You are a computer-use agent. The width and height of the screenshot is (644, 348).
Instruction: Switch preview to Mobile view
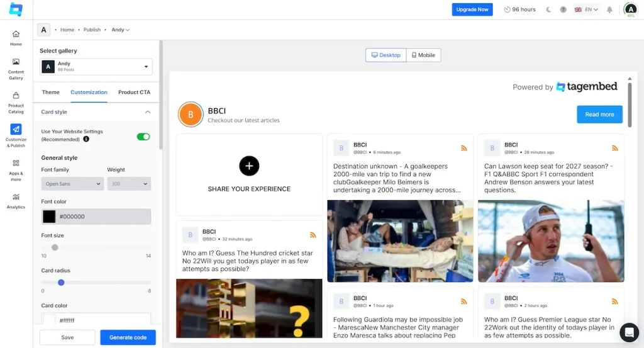tap(423, 55)
